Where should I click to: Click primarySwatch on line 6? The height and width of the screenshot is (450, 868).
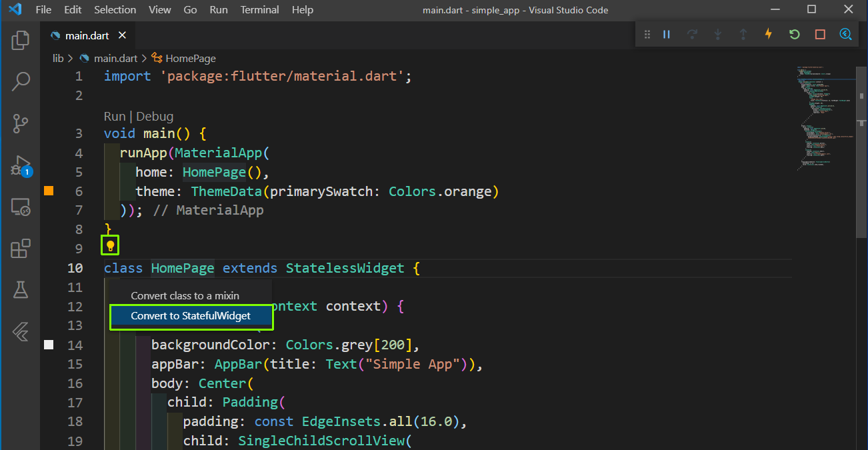(x=321, y=191)
